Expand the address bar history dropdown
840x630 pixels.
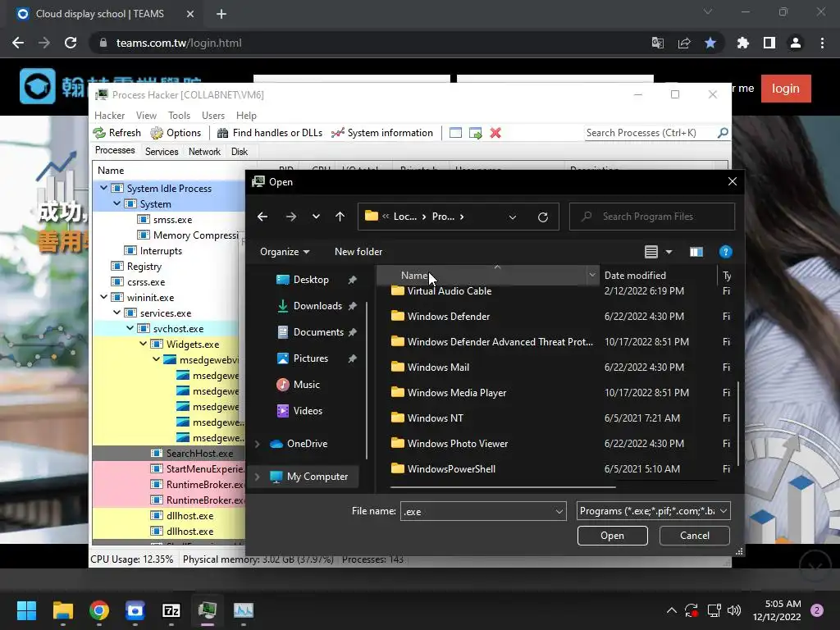tap(513, 217)
